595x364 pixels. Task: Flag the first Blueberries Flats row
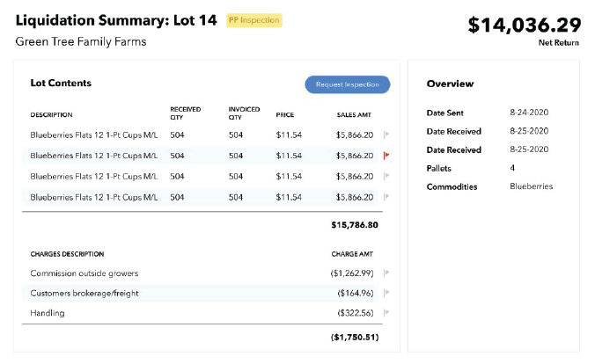click(x=386, y=135)
